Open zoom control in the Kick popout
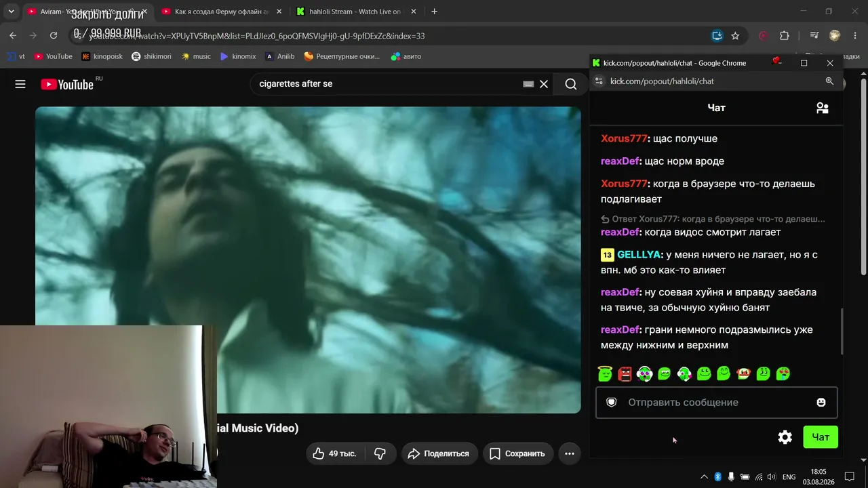The width and height of the screenshot is (868, 488). tap(829, 81)
